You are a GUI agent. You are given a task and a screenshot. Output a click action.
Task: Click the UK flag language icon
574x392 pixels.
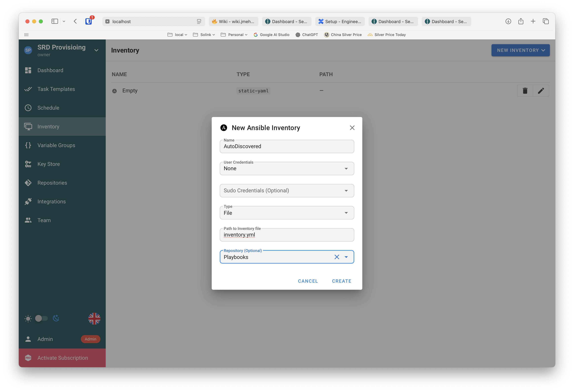click(94, 318)
